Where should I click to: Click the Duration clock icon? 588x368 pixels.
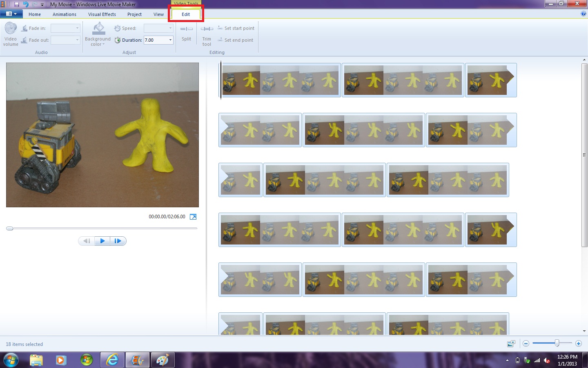pyautogui.click(x=117, y=40)
